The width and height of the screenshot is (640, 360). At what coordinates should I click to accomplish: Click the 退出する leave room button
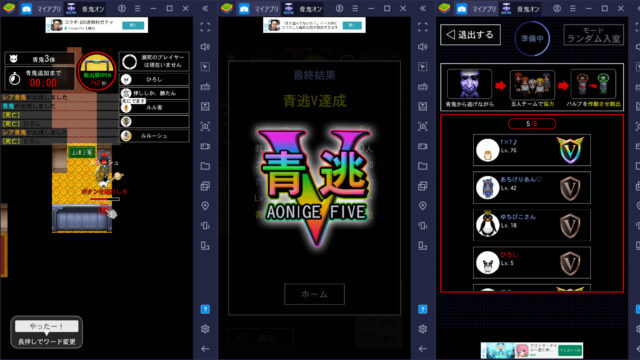(470, 35)
